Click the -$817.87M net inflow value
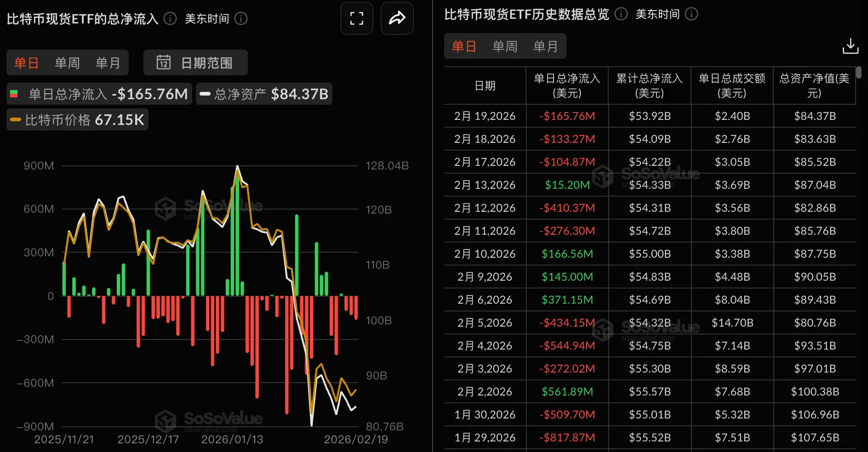Viewport: 868px width, 452px height. 567,437
